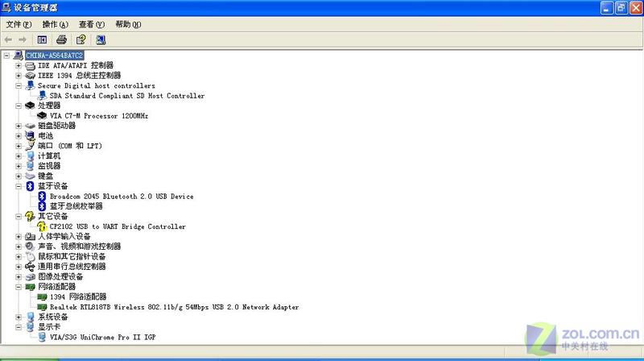
Task: Select the 计算机 category label
Action: [x=49, y=156]
